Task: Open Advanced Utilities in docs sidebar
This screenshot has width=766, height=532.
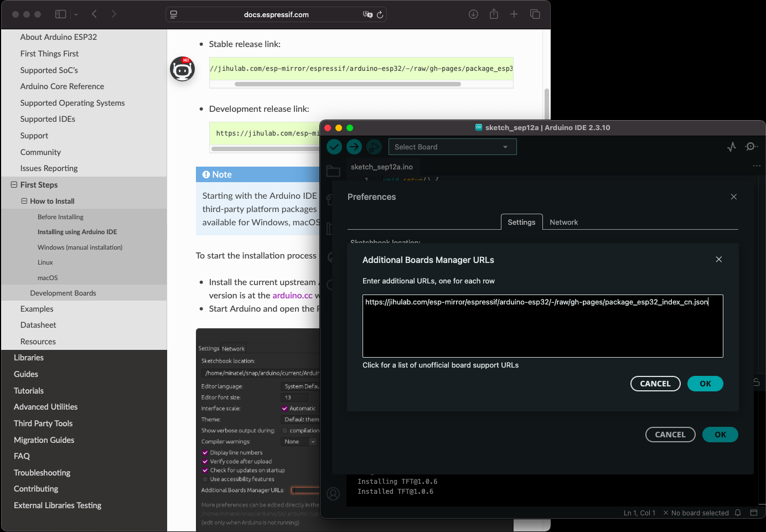Action: pos(45,407)
